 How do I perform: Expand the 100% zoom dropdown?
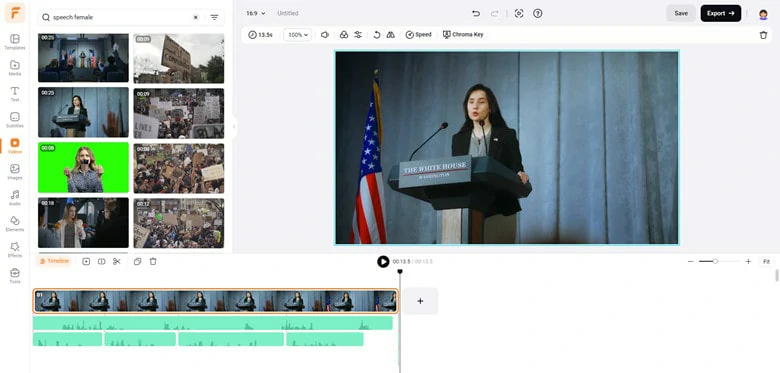coord(298,35)
